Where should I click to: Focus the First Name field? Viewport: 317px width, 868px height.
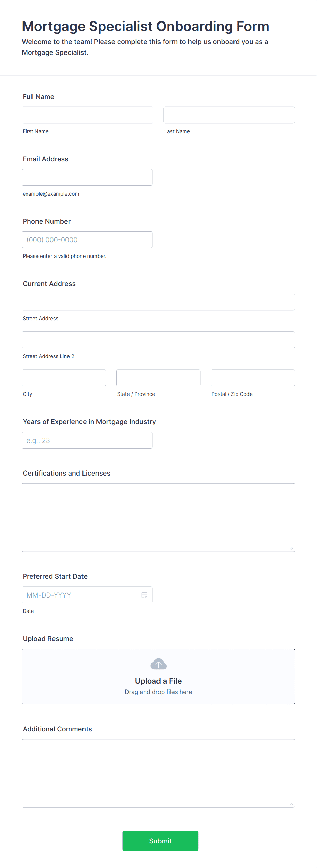[x=88, y=115]
